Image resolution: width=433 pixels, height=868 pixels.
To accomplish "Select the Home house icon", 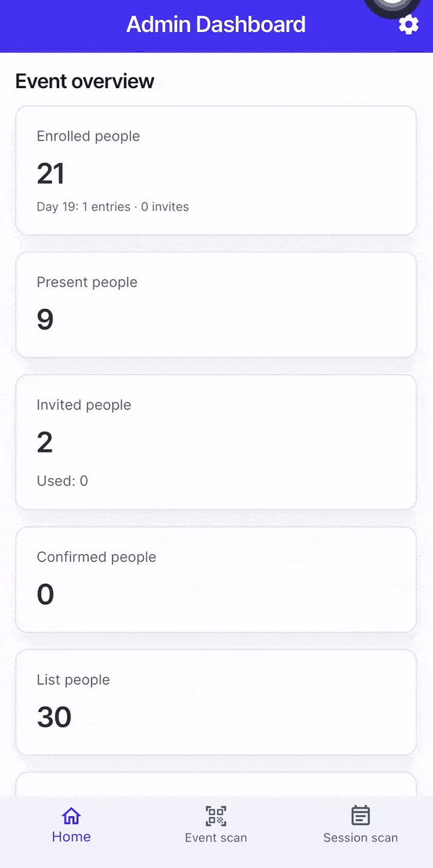I will coord(71,815).
